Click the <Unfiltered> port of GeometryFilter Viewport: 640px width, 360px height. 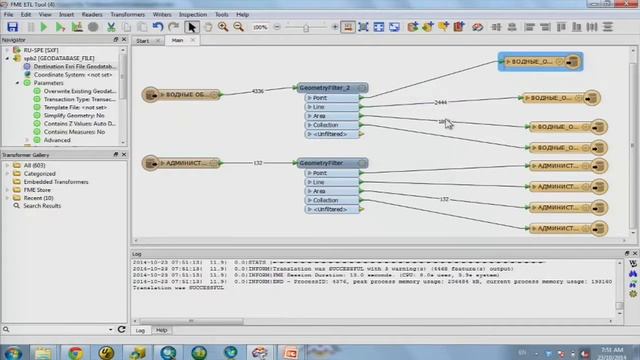coord(332,209)
